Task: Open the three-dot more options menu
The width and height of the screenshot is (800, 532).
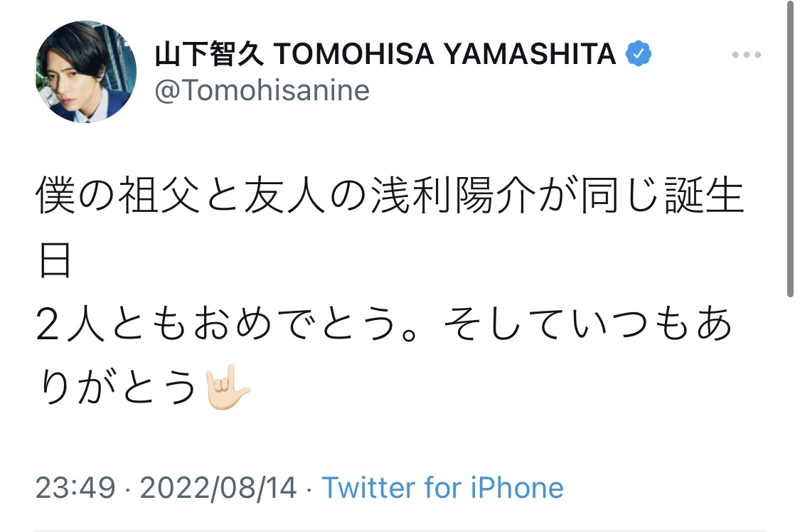Action: pos(746,55)
